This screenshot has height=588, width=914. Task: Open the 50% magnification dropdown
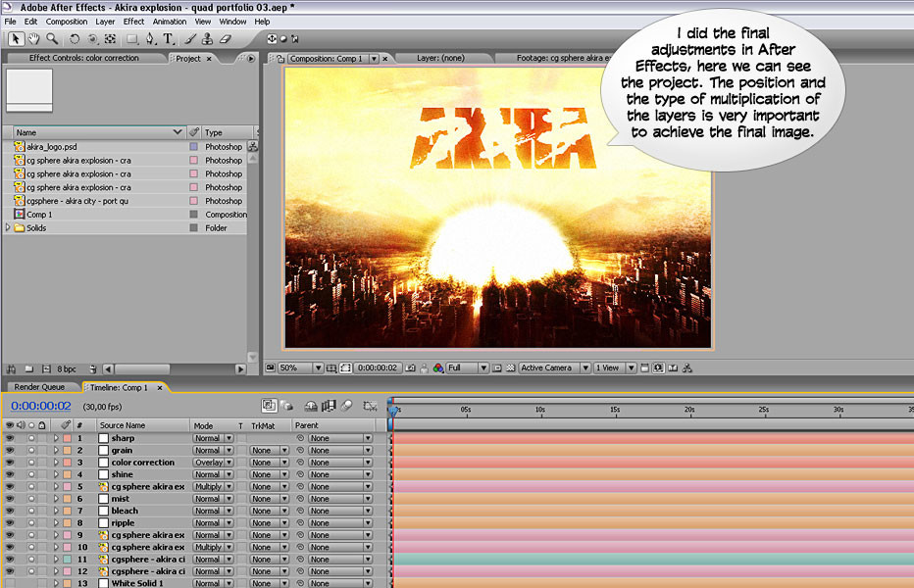301,368
